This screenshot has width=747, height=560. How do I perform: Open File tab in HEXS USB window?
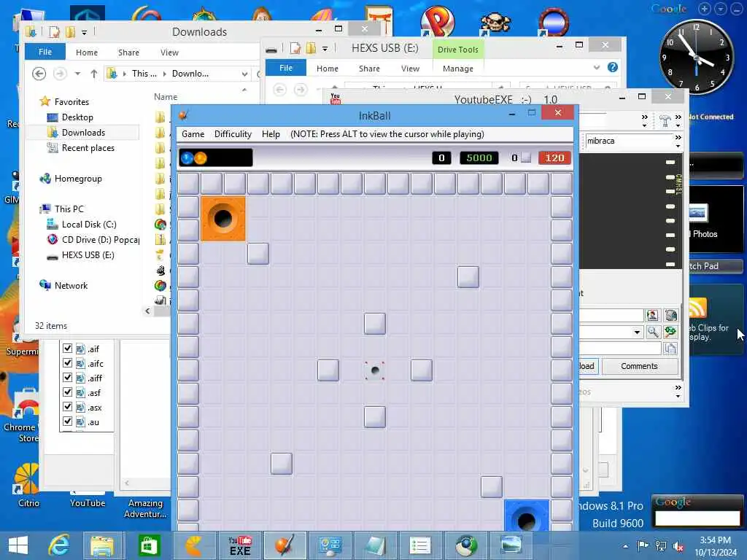pos(286,68)
